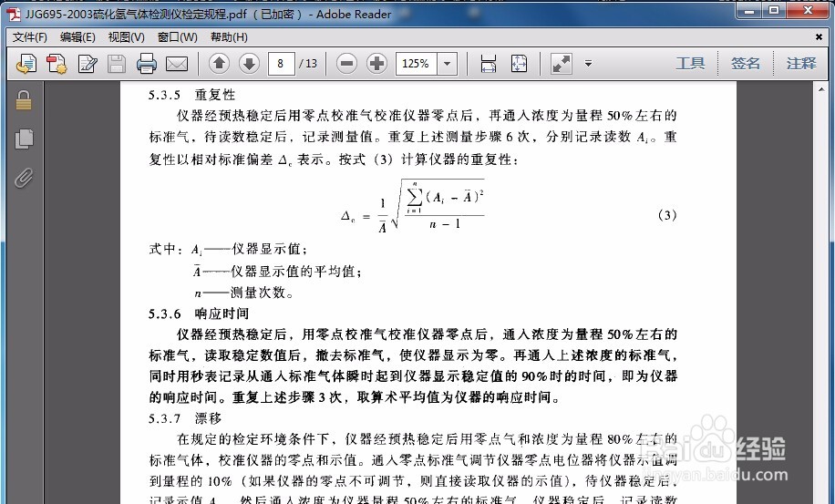Image resolution: width=835 pixels, height=504 pixels.
Task: Fit page width with scrolling icon
Action: pos(489,64)
